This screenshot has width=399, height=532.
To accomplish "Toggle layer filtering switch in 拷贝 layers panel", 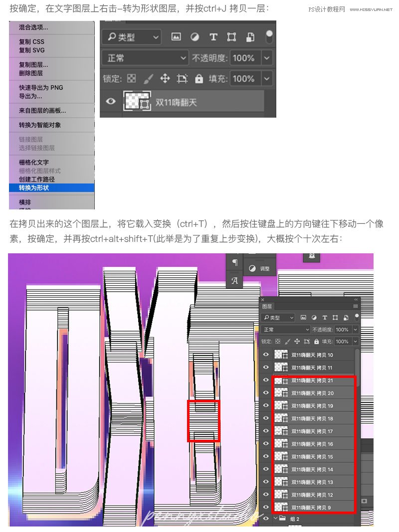I will [357, 317].
